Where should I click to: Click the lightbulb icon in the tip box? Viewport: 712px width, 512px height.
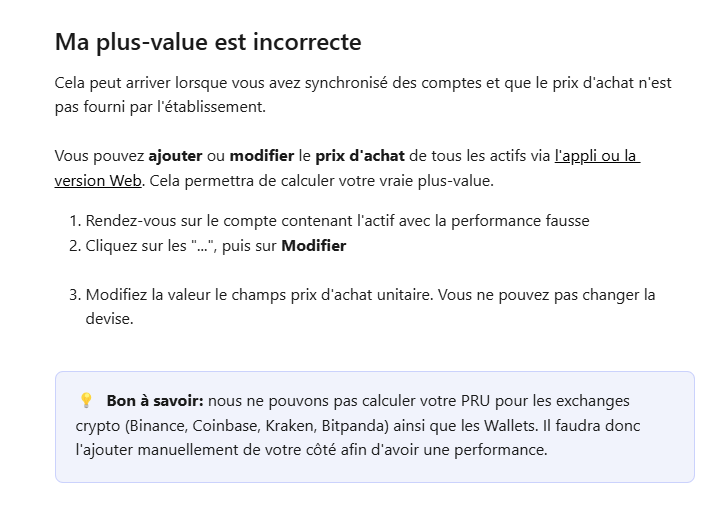tap(85, 401)
